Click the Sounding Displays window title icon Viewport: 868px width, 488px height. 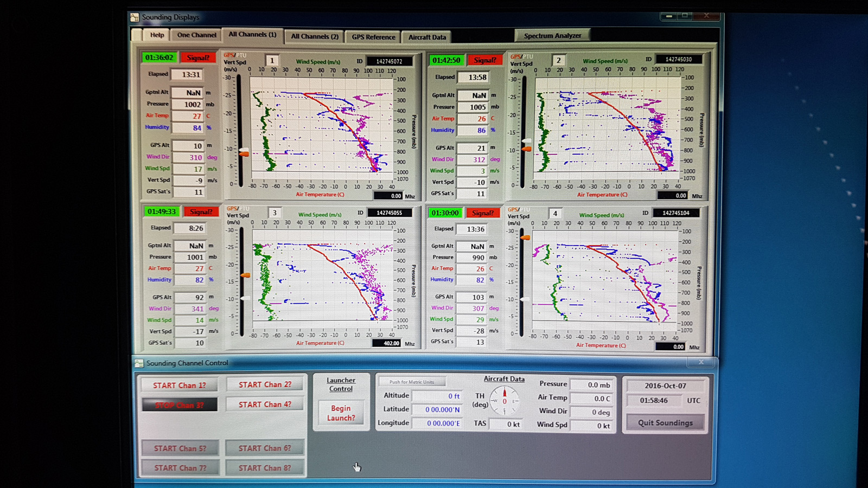135,17
